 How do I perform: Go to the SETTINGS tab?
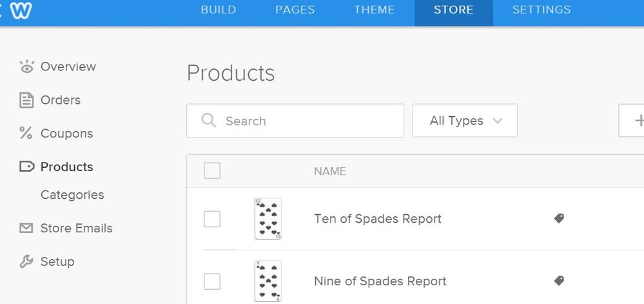(x=541, y=10)
